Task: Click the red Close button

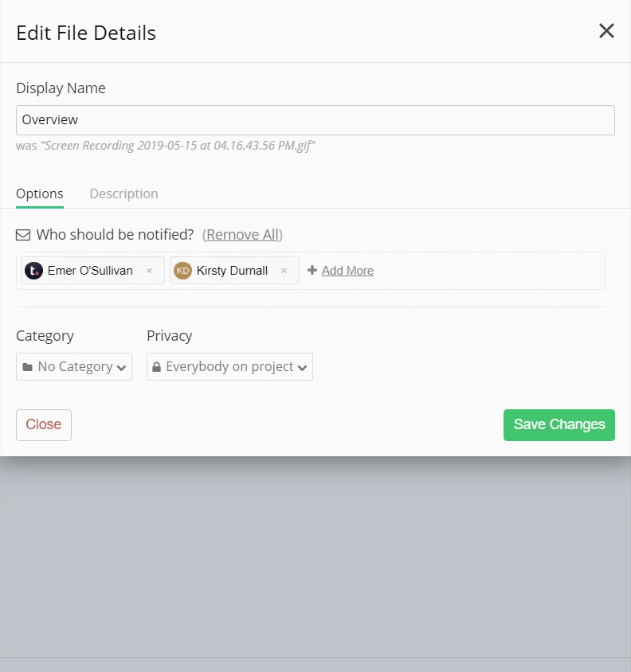Action: [x=44, y=425]
